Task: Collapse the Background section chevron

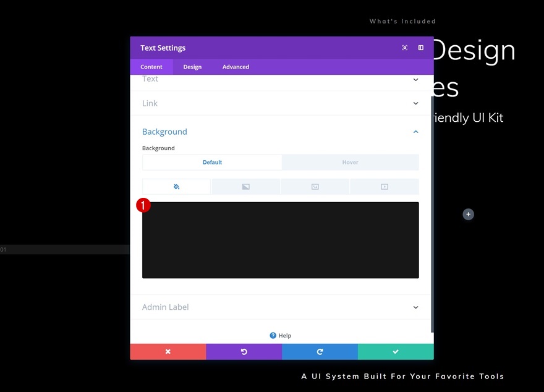Action: coord(415,132)
